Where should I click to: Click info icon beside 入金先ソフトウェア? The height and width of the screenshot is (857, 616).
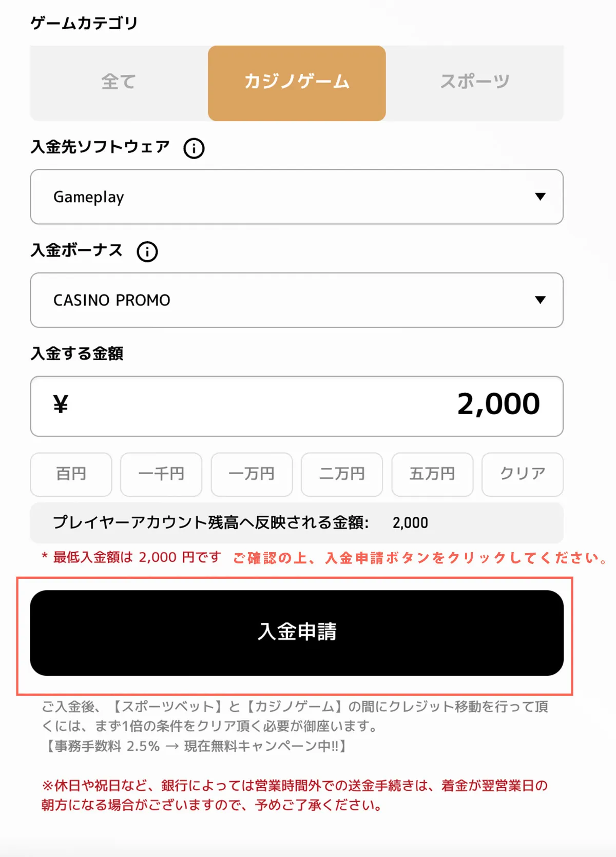pyautogui.click(x=194, y=148)
